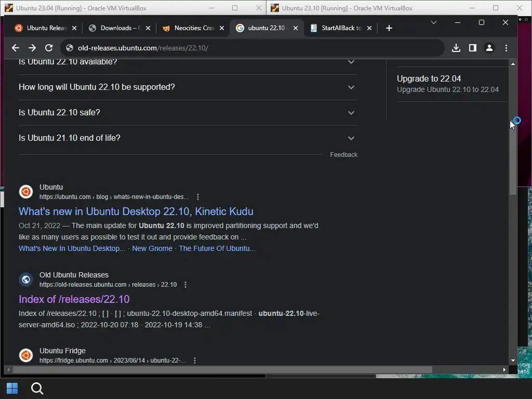The height and width of the screenshot is (399, 532).
Task: Click the Ubuntu Fridge favicon
Action: tap(26, 355)
